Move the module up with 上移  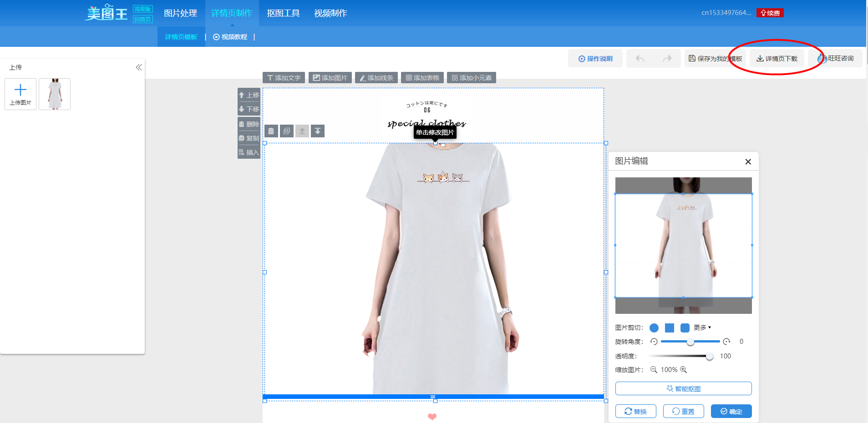coord(249,95)
